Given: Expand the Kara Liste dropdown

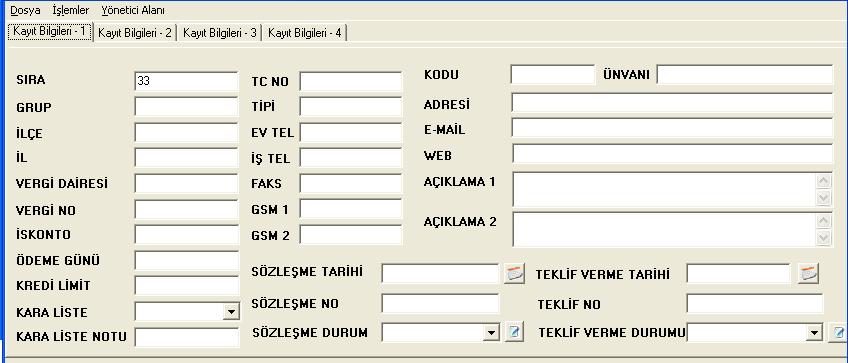Looking at the screenshot, I should [231, 312].
